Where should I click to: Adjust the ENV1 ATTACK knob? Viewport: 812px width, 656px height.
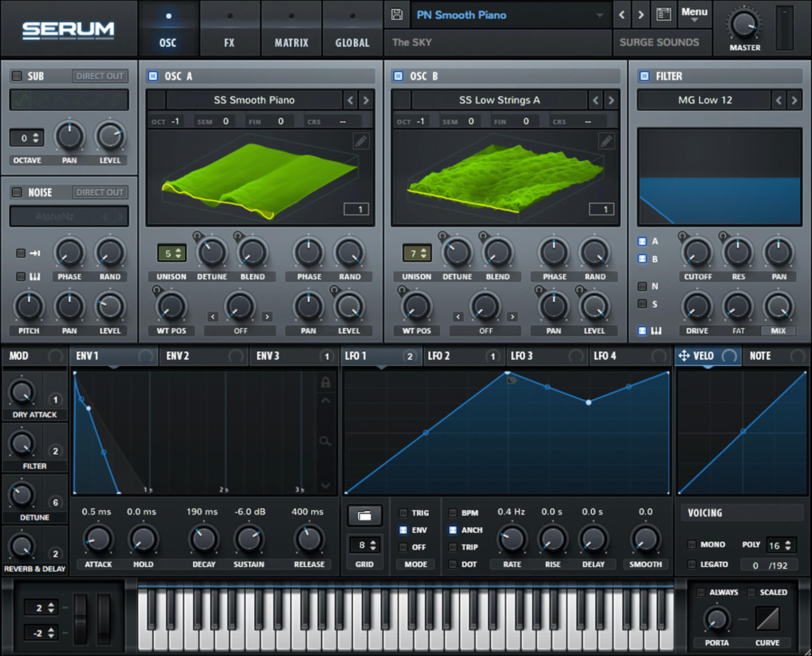pyautogui.click(x=98, y=539)
